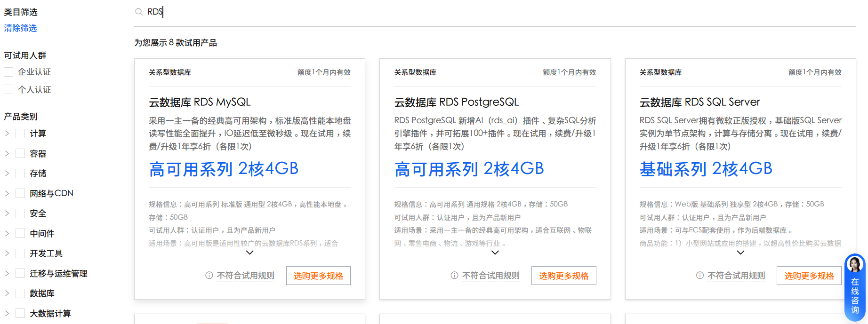Click 高可用系列 2核4GB on PostgreSQL card

tap(469, 169)
